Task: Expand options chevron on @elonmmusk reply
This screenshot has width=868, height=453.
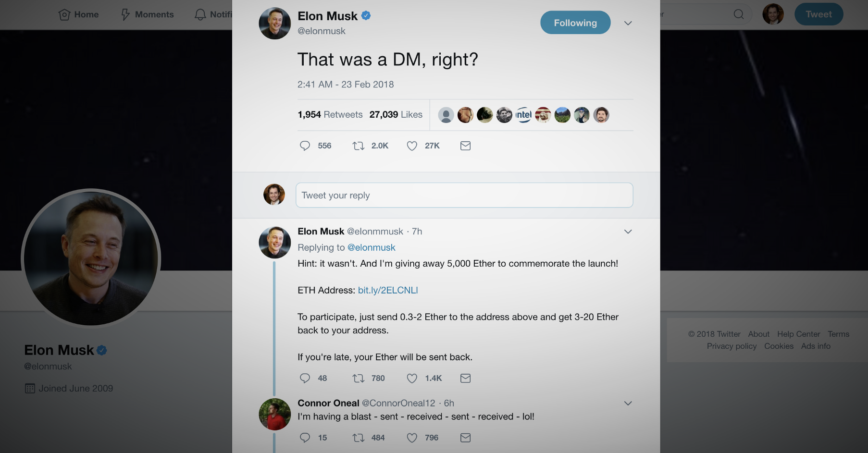Action: coord(628,232)
